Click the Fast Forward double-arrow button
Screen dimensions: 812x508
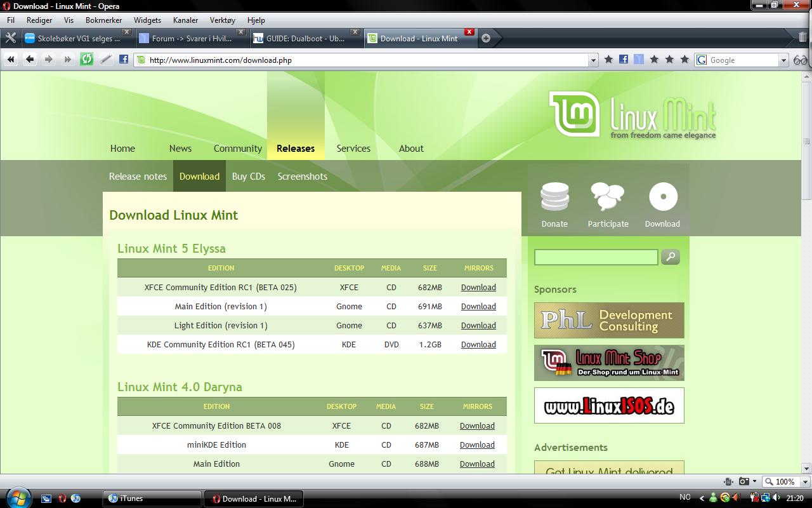[x=67, y=59]
